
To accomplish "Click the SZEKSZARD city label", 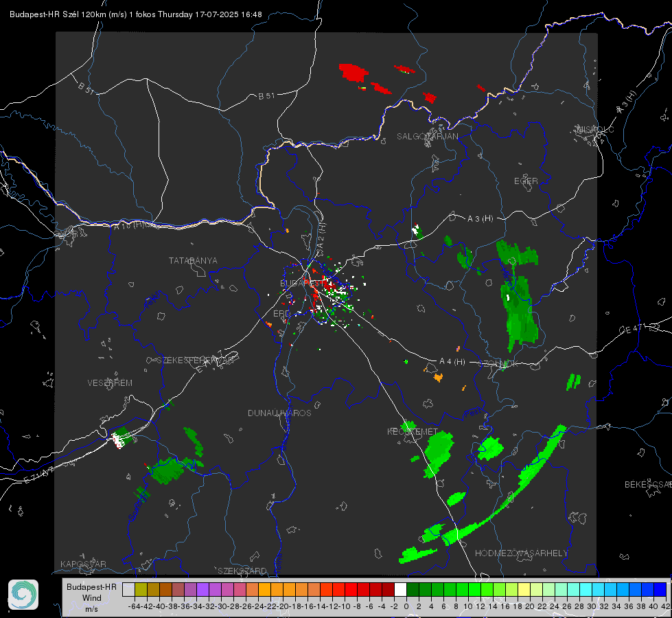I will point(242,571).
